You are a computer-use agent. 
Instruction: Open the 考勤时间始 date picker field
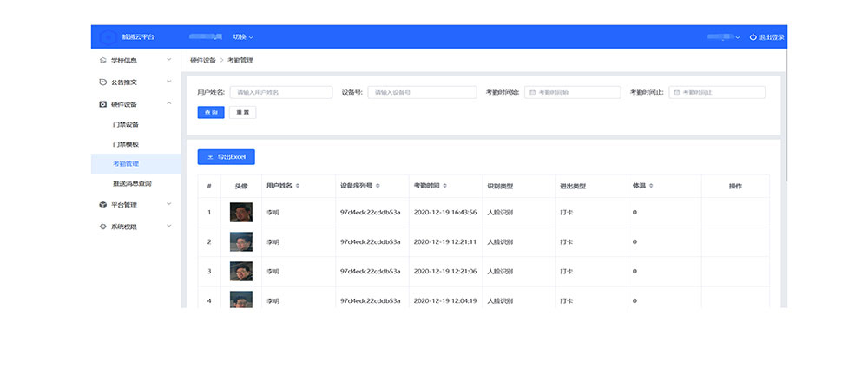tap(573, 92)
